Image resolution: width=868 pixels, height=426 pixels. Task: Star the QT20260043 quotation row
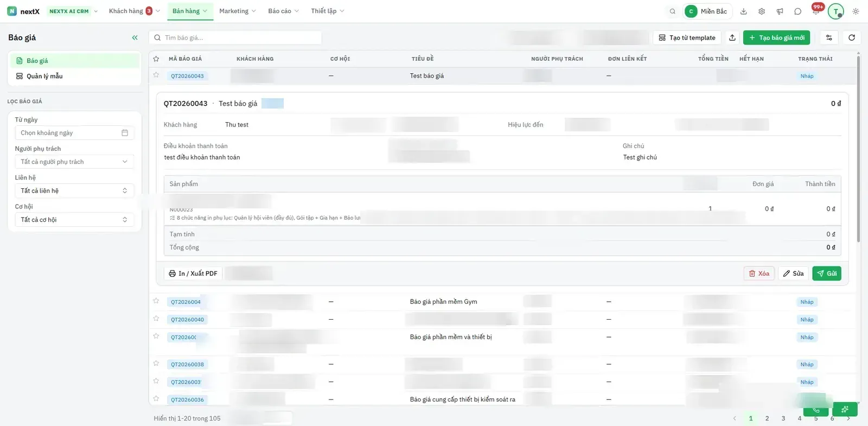(156, 75)
